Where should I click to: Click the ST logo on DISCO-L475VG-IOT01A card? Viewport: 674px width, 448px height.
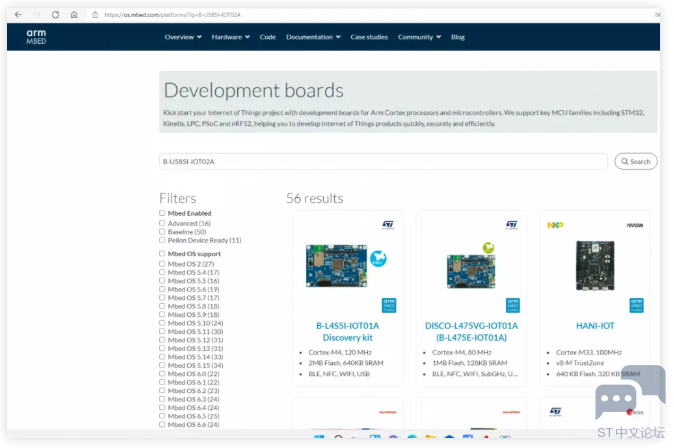(512, 225)
